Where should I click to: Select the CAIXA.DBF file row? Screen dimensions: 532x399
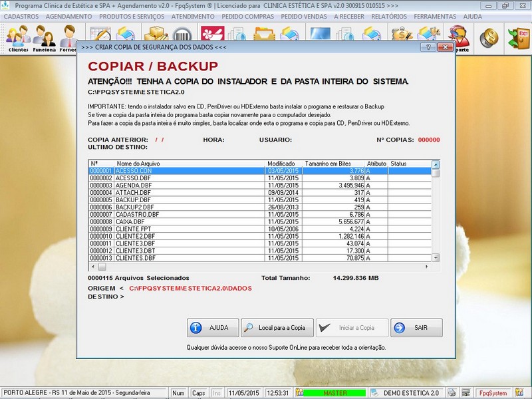[x=260, y=221]
